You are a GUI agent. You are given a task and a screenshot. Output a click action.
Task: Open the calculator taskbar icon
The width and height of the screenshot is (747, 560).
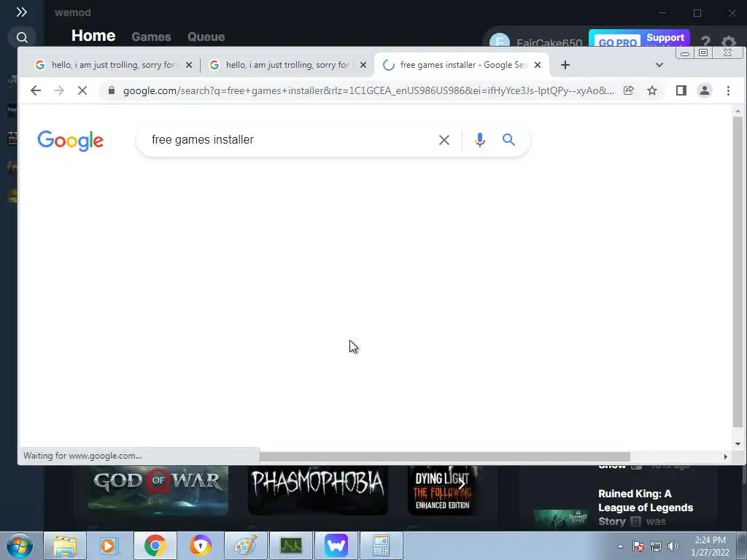tap(381, 545)
